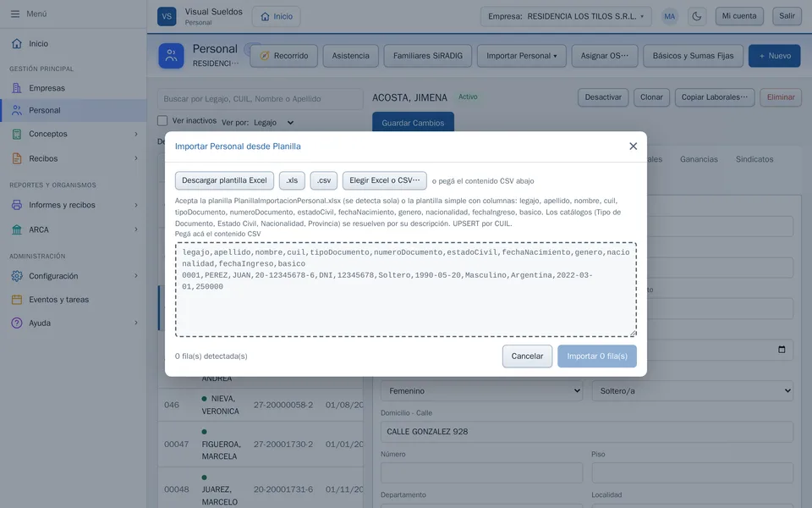Click the VS Visual Sueldos logo
Image resolution: width=812 pixels, height=508 pixels.
167,16
